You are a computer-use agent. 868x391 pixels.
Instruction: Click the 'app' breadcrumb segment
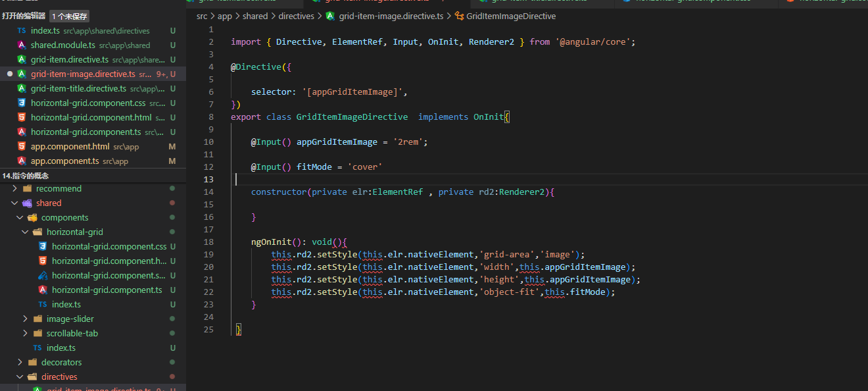225,16
